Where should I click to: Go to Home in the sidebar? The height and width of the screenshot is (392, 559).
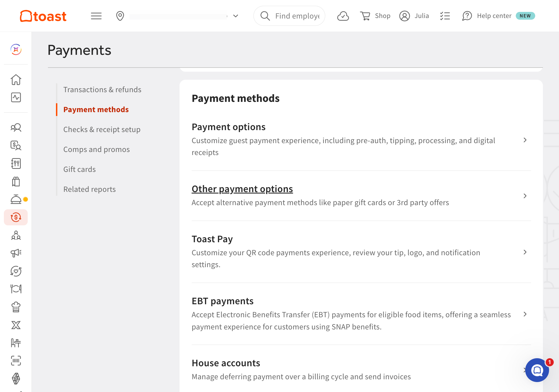pyautogui.click(x=16, y=80)
